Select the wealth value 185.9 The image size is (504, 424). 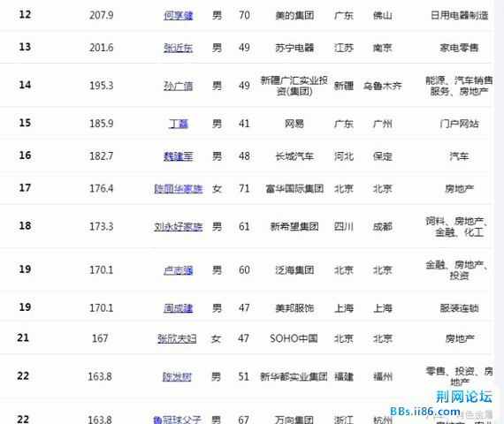point(102,124)
